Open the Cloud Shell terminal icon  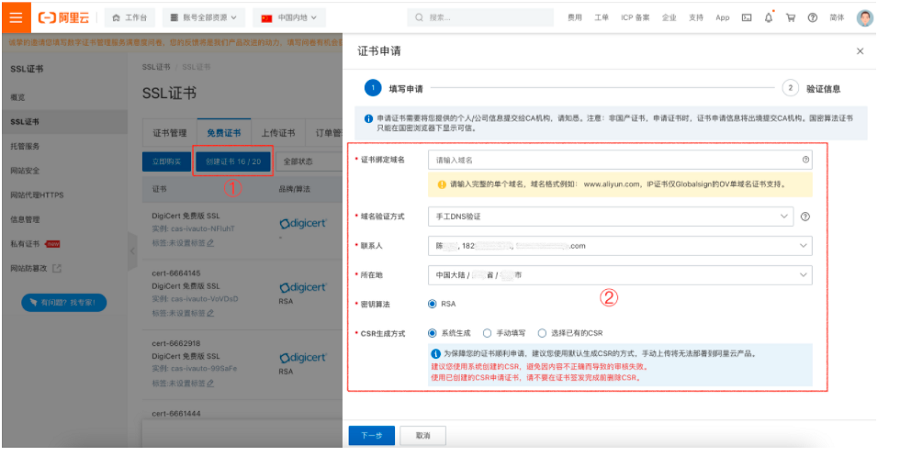coord(746,18)
